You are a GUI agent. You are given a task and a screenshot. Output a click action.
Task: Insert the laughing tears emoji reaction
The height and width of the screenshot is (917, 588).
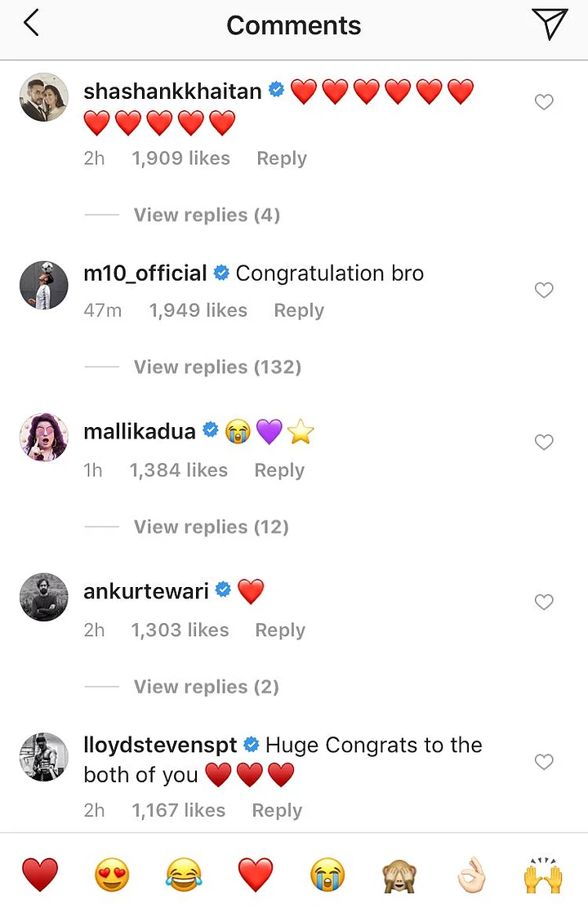(x=183, y=875)
